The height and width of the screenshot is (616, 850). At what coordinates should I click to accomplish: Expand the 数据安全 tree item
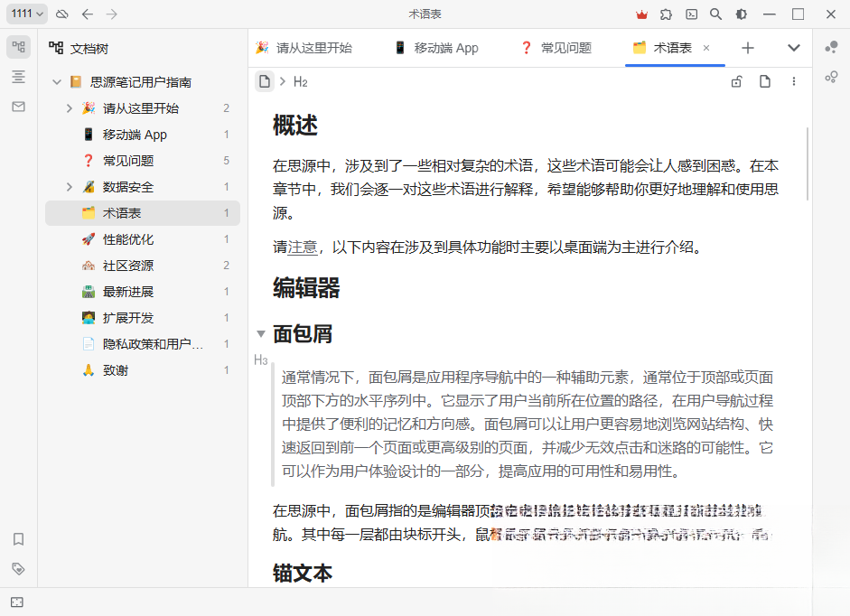click(69, 187)
